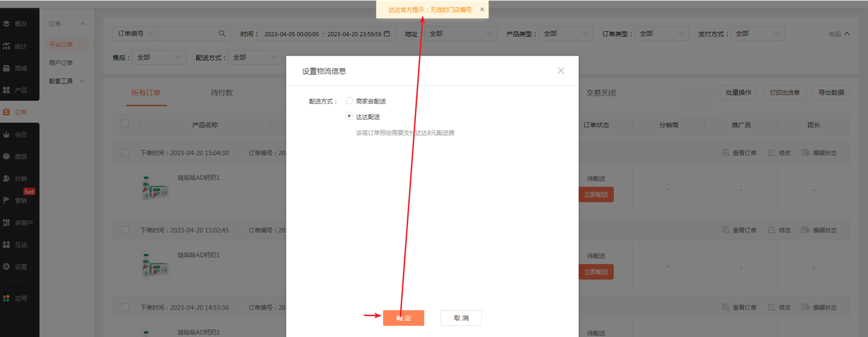Viewport: 868px width, 337px height.
Task: Open the 订单类型 filter dropdown
Action: click(662, 33)
